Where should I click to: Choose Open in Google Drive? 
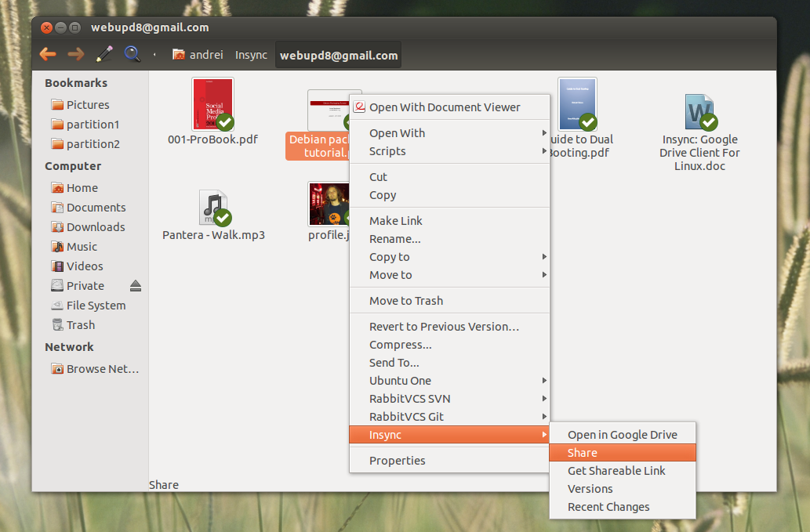pos(623,435)
